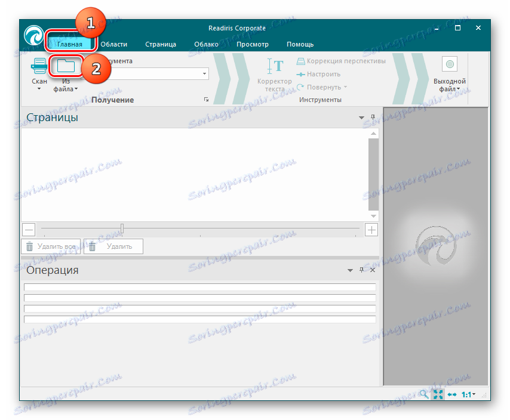Maximize the Readiris Corporate window
The width and height of the screenshot is (510, 420).
click(457, 28)
